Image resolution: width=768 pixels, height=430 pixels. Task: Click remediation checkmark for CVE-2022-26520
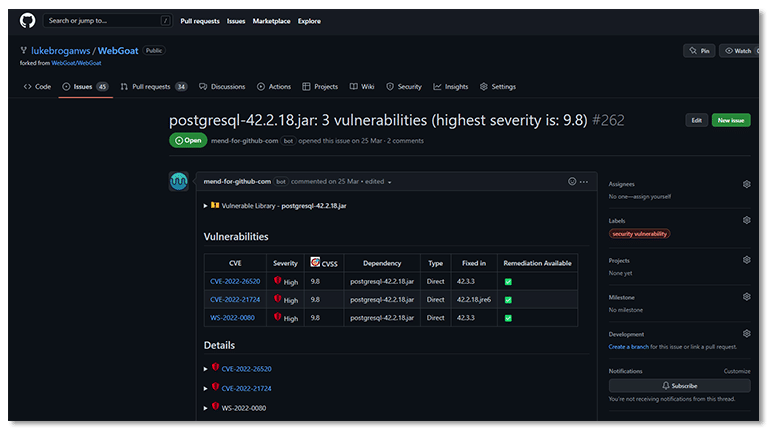pyautogui.click(x=508, y=281)
